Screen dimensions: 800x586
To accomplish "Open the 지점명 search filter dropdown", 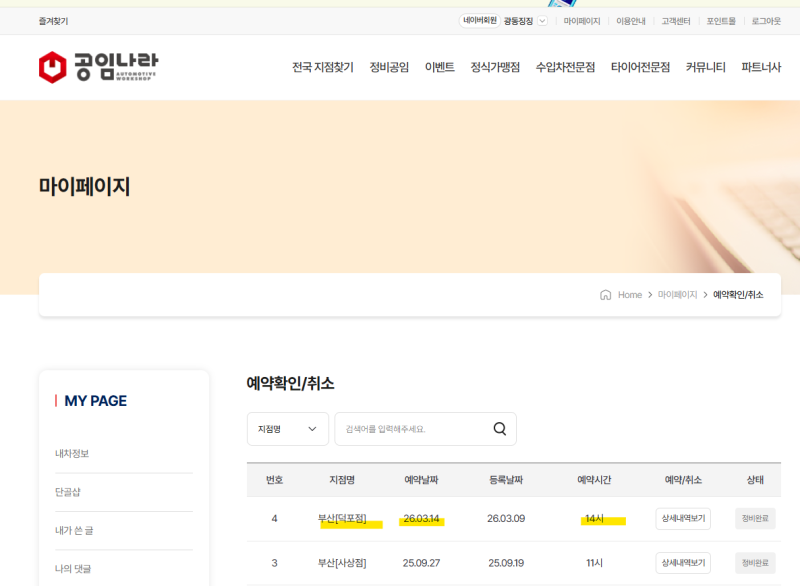I will pyautogui.click(x=288, y=429).
